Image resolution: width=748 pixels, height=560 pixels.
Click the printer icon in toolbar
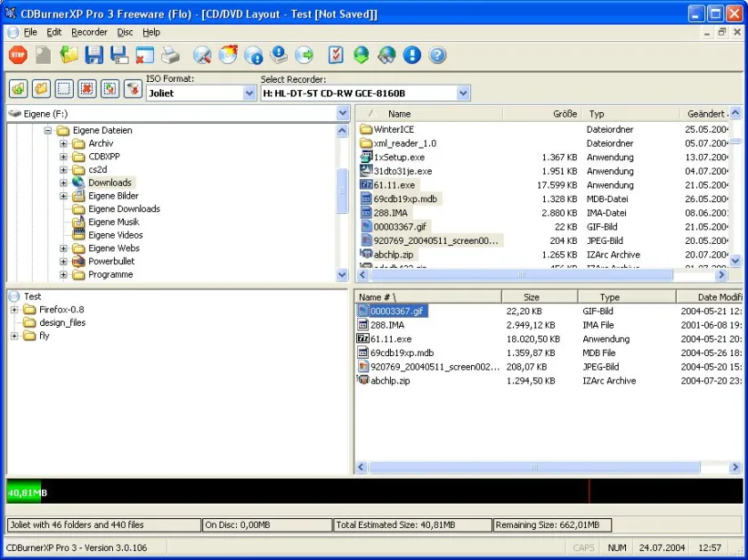(170, 55)
